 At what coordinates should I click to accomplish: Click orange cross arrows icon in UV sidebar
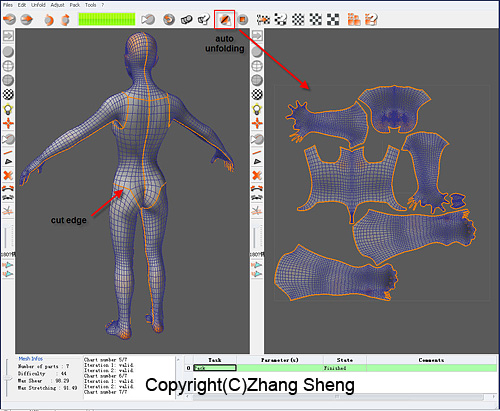[x=257, y=124]
